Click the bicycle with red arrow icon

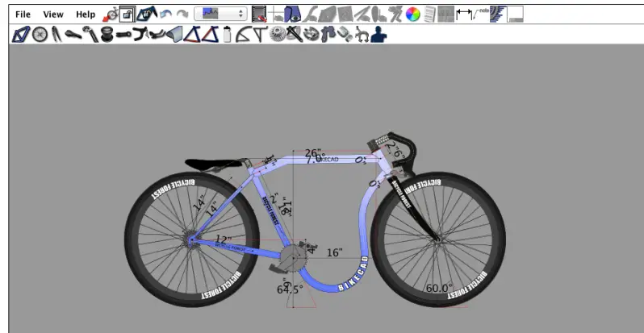[111, 15]
